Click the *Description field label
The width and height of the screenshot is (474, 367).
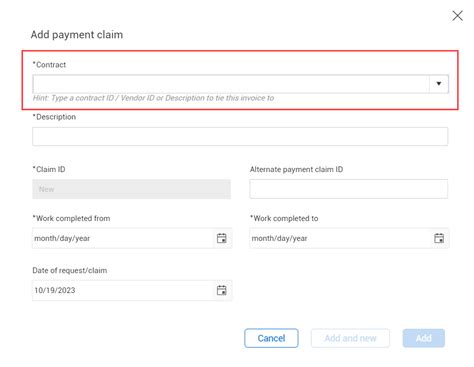pos(54,117)
